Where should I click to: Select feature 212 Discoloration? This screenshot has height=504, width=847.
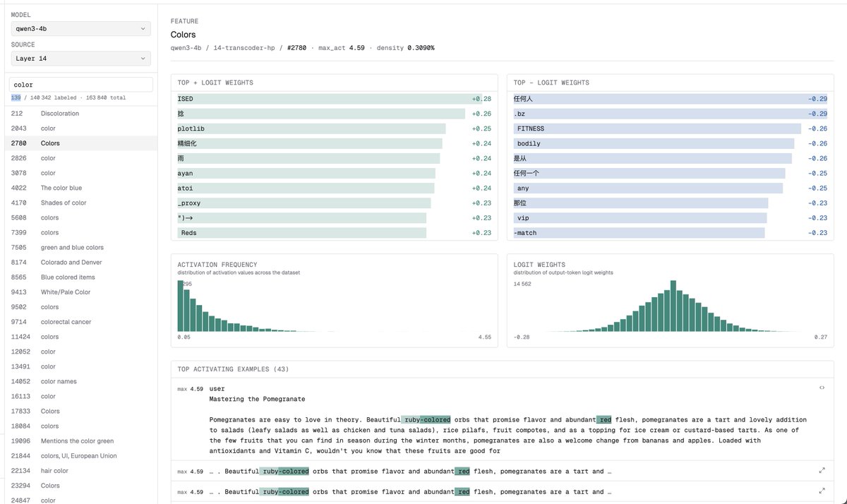[80, 114]
